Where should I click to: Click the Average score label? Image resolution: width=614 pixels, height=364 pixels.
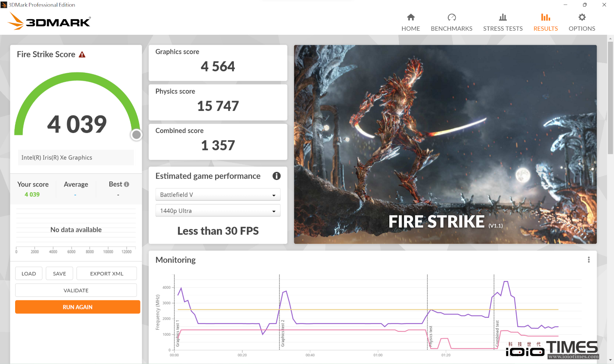(76, 184)
